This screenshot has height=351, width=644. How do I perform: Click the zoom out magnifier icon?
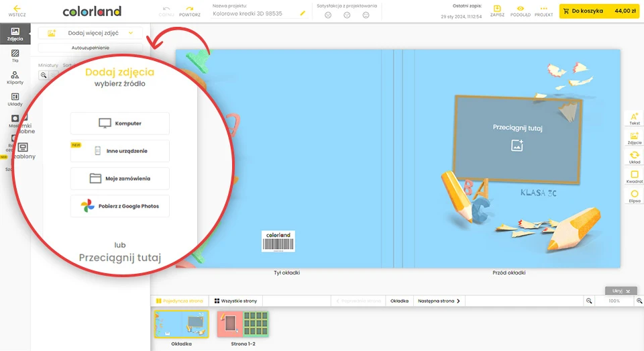[x=589, y=301]
